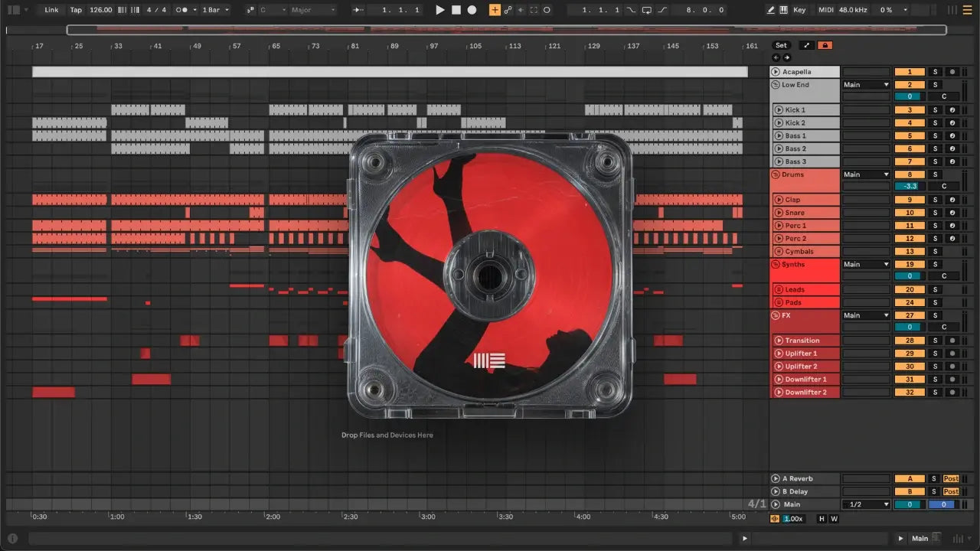
Task: Toggle the orange MIDI Arrangement Overdub plus icon
Action: click(x=495, y=10)
